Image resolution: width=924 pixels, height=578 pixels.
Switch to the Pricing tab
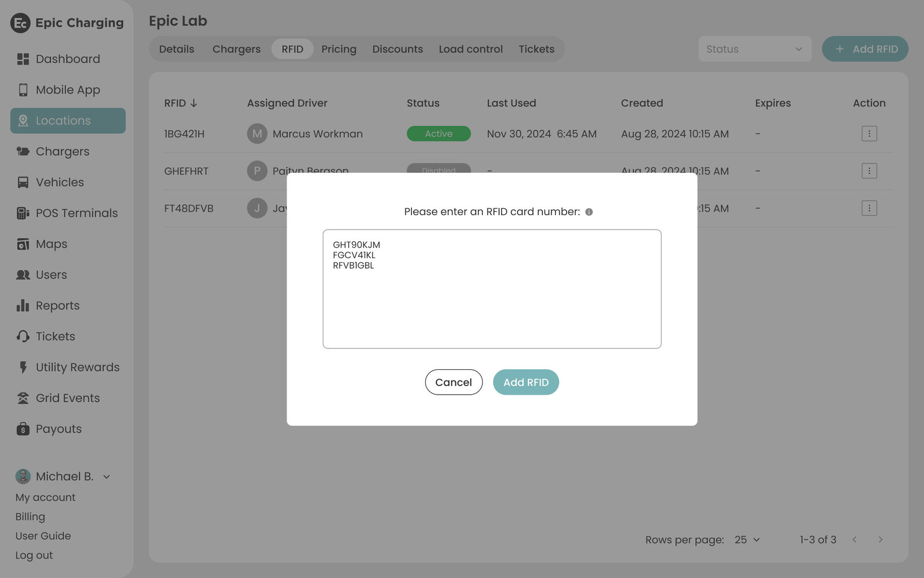(339, 49)
